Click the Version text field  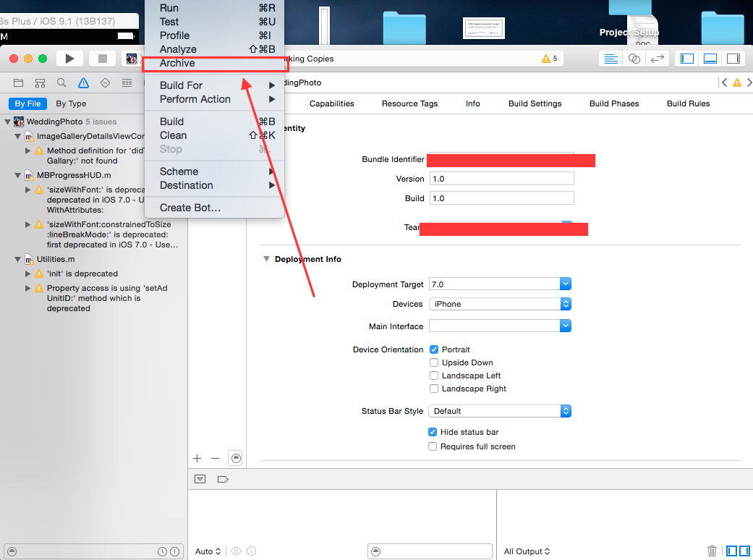click(x=501, y=178)
